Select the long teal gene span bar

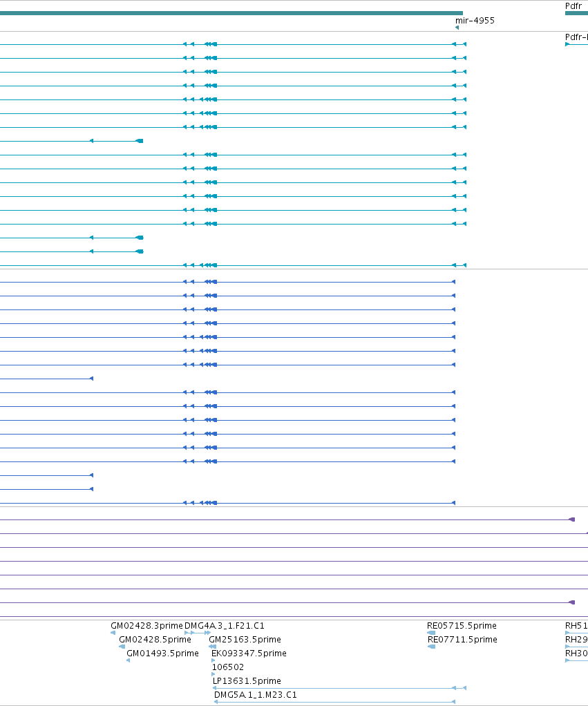click(x=231, y=13)
